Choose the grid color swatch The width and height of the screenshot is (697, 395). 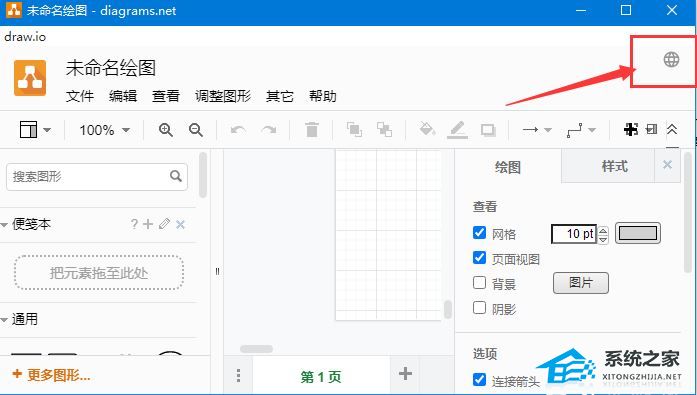[638, 233]
